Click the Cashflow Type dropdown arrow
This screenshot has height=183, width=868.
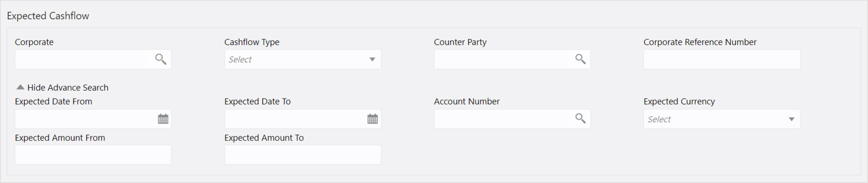coord(372,59)
